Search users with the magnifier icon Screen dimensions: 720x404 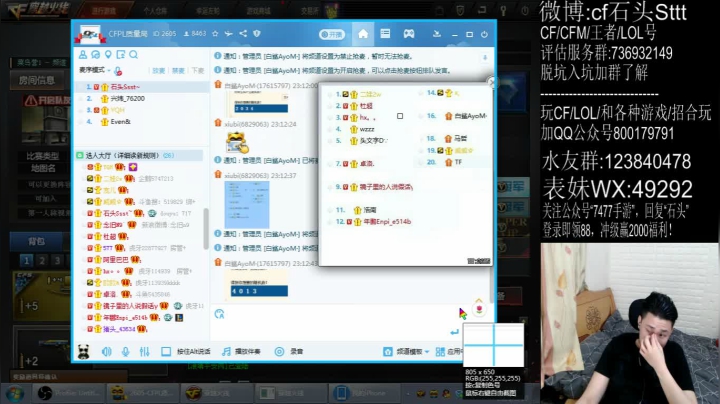click(134, 55)
